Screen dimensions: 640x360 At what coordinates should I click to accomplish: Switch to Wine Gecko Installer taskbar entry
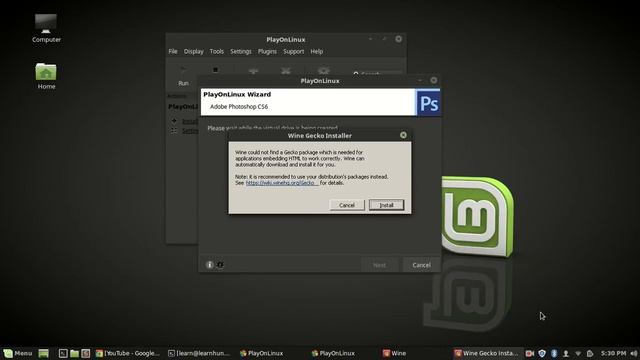click(x=486, y=353)
